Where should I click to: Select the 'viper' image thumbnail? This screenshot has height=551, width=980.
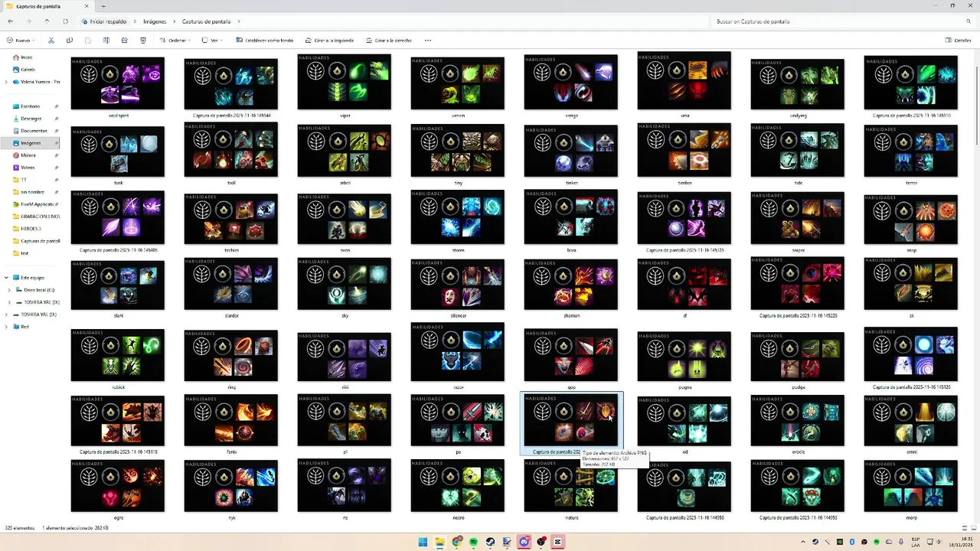(345, 83)
